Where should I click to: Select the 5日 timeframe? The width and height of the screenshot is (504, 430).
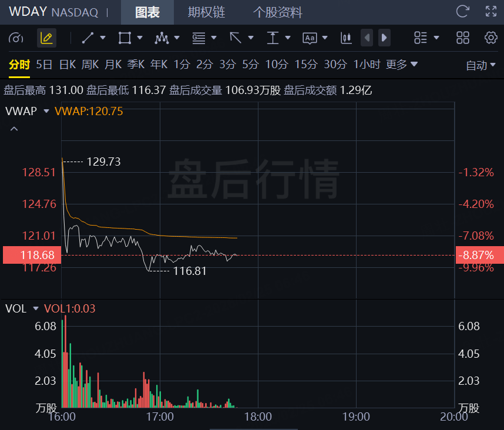44,65
